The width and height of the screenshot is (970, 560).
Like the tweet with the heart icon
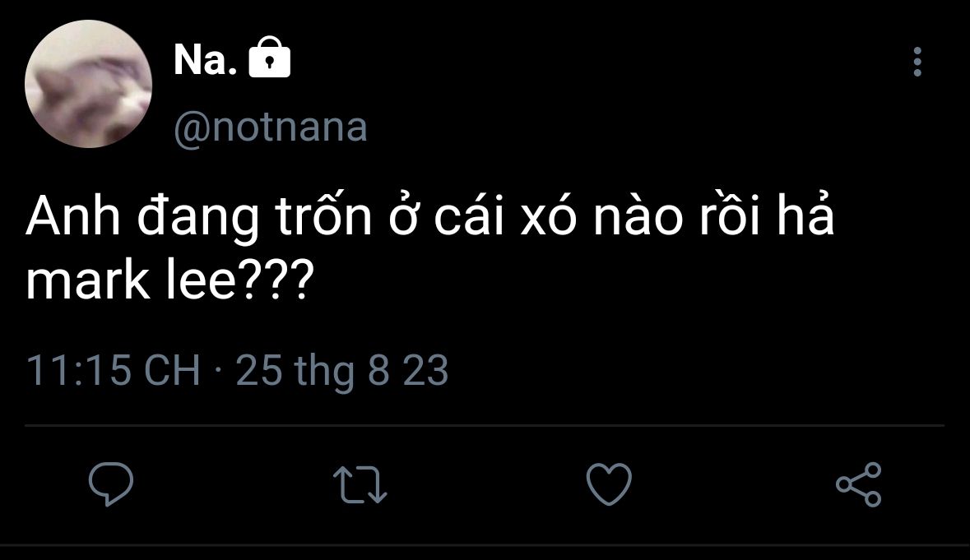click(609, 484)
